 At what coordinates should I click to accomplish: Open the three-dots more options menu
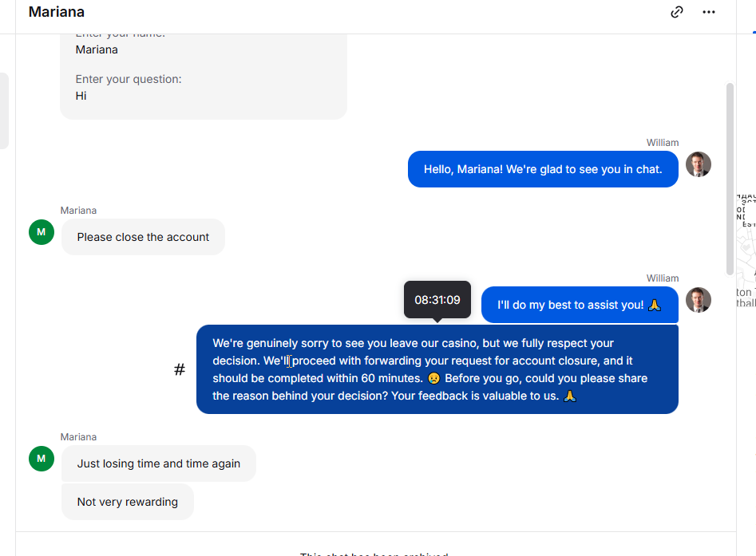pos(709,12)
